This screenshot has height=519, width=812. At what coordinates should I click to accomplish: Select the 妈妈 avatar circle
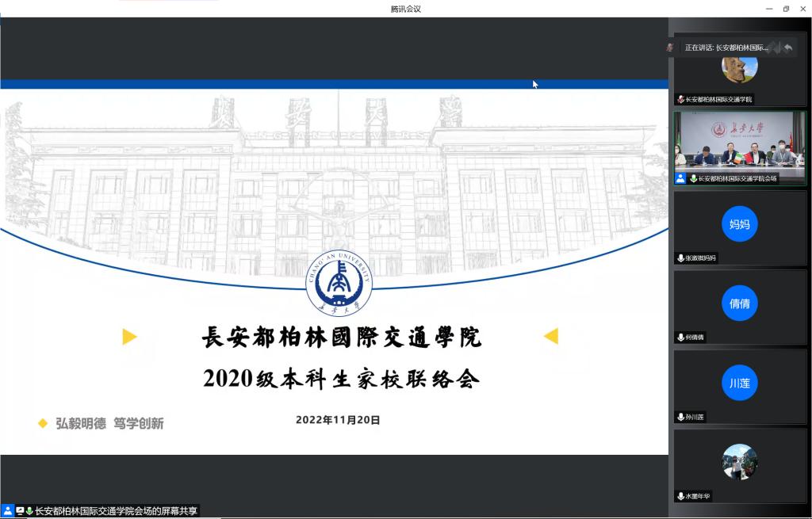[739, 224]
